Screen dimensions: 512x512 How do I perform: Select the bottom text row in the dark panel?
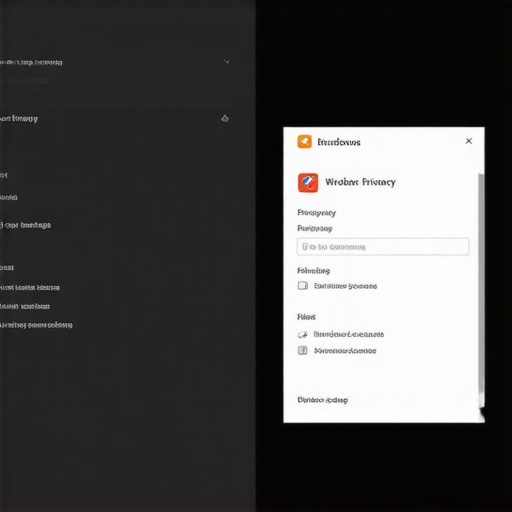pyautogui.click(x=36, y=325)
